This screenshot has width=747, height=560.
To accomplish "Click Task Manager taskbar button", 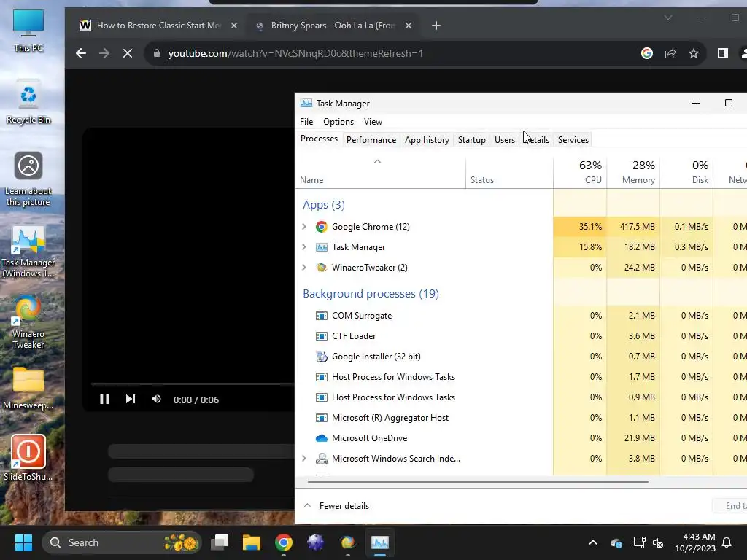I will [x=379, y=542].
